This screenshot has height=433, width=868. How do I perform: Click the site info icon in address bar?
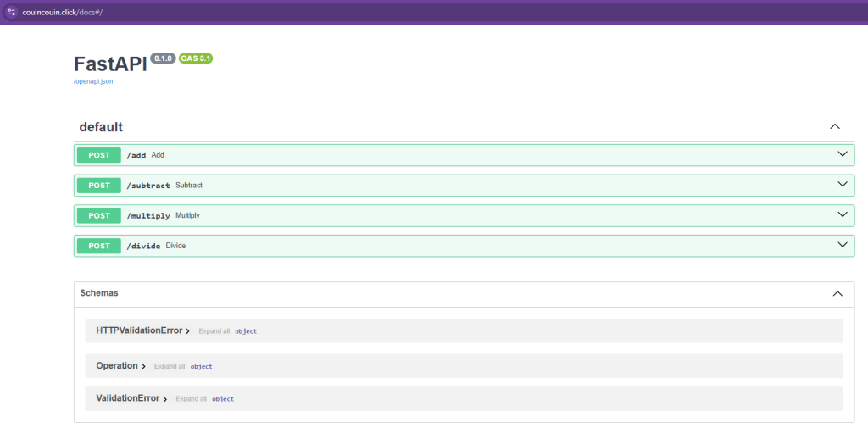[12, 12]
